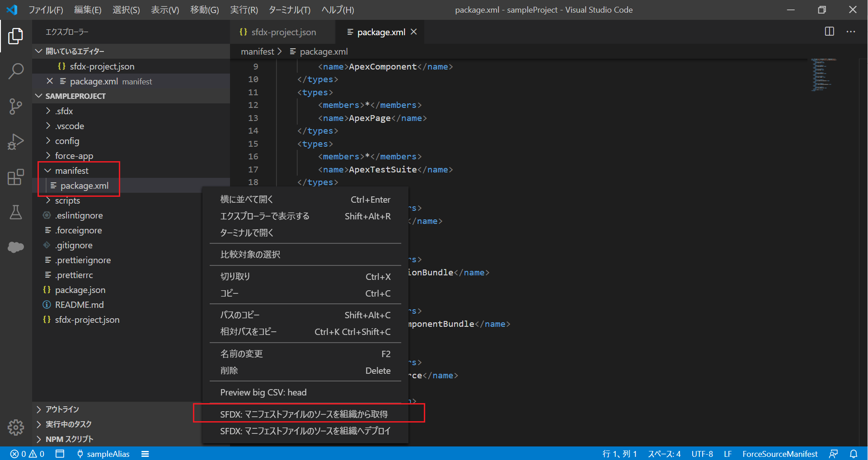Screen dimensions: 868x460
Task: Choose 比較対象の選択 from context menu
Action: click(305, 255)
